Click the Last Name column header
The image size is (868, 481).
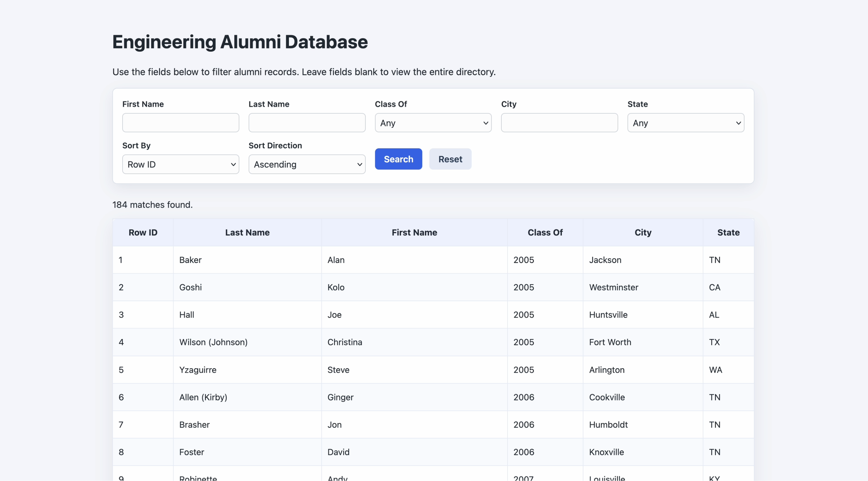pyautogui.click(x=247, y=233)
